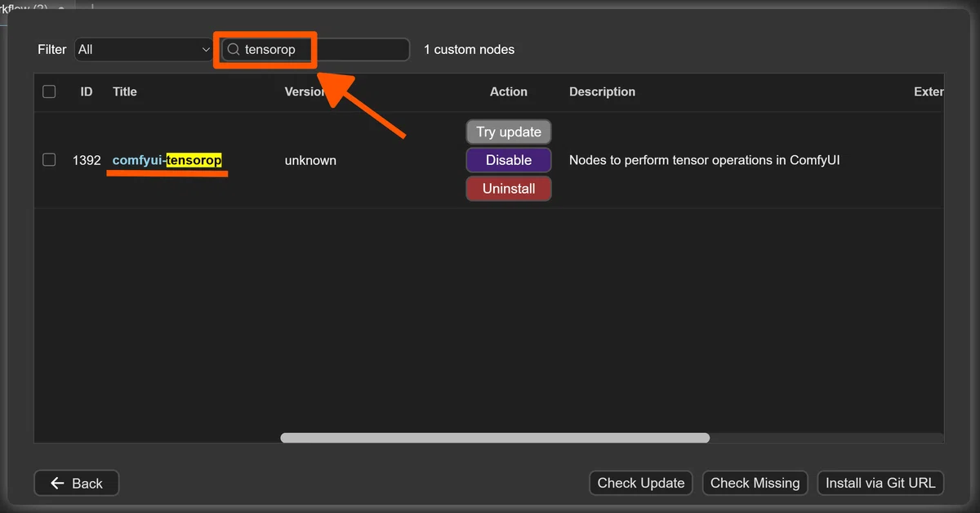
Task: Click the Action column header
Action: click(509, 91)
